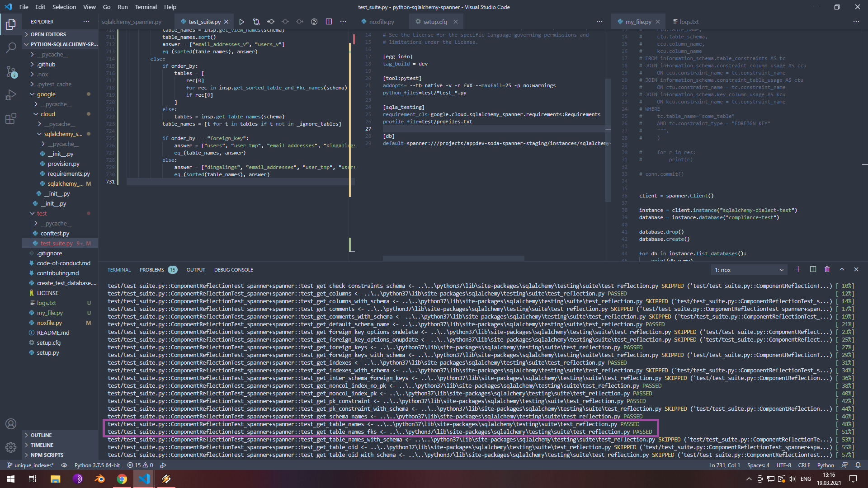Run Python file play button
Image resolution: width=868 pixels, height=488 pixels.
pos(241,22)
